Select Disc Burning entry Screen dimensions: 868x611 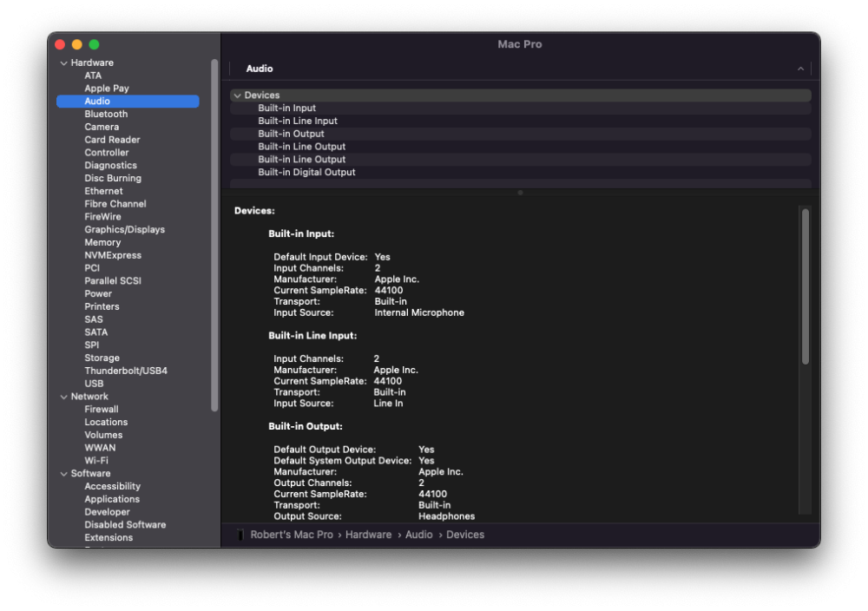[x=112, y=178]
